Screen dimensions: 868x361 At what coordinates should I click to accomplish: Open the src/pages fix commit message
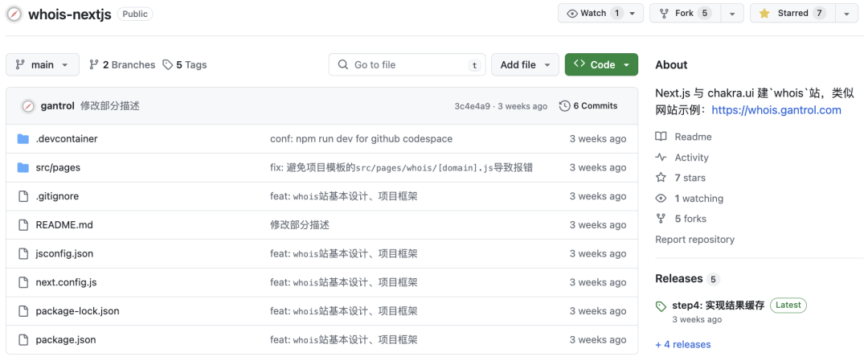point(401,168)
